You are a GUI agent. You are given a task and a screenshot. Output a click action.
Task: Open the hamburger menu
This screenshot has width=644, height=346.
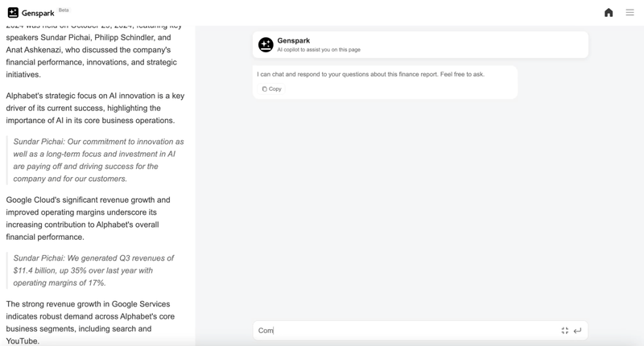pos(630,13)
